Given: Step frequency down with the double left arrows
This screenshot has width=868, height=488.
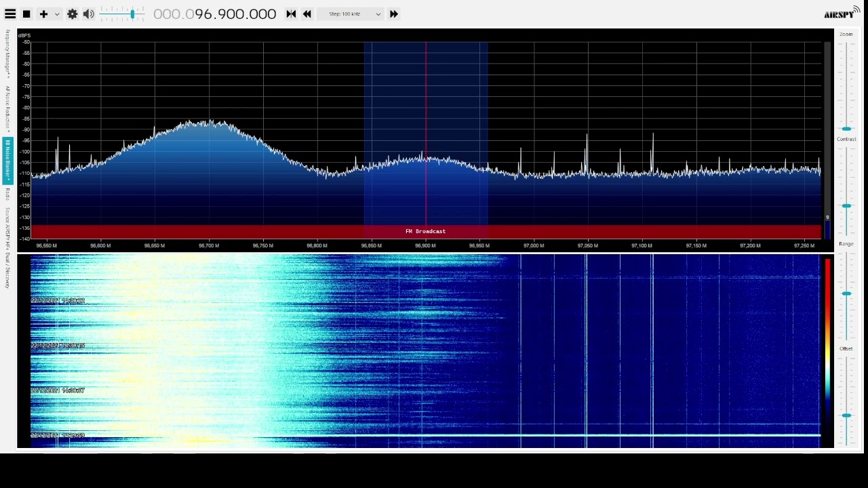Looking at the screenshot, I should [x=307, y=14].
